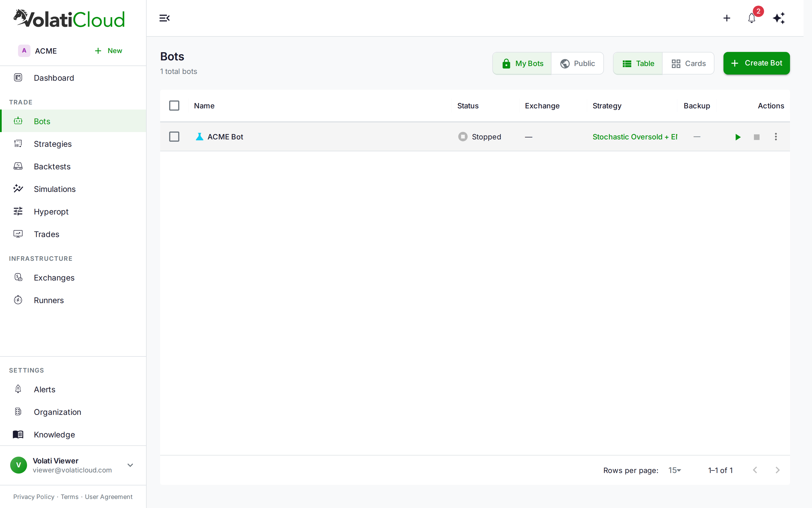Open the three-dot more actions menu
812x508 pixels.
click(x=776, y=137)
